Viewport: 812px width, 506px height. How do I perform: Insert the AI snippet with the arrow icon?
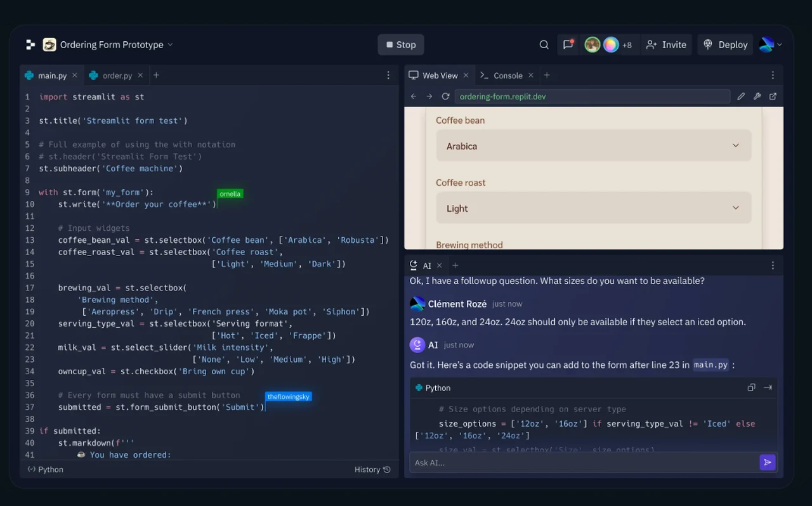click(x=768, y=387)
